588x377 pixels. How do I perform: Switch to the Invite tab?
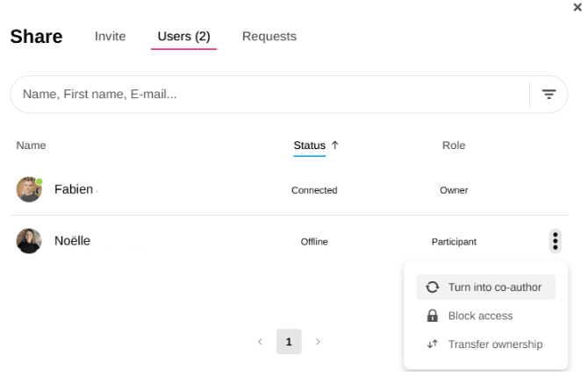click(x=111, y=37)
